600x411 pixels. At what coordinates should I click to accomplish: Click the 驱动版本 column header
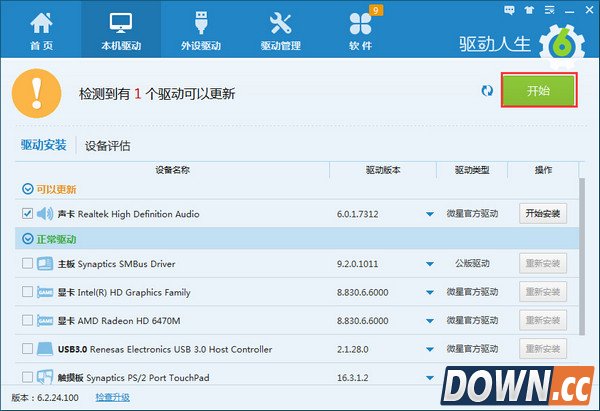[383, 170]
